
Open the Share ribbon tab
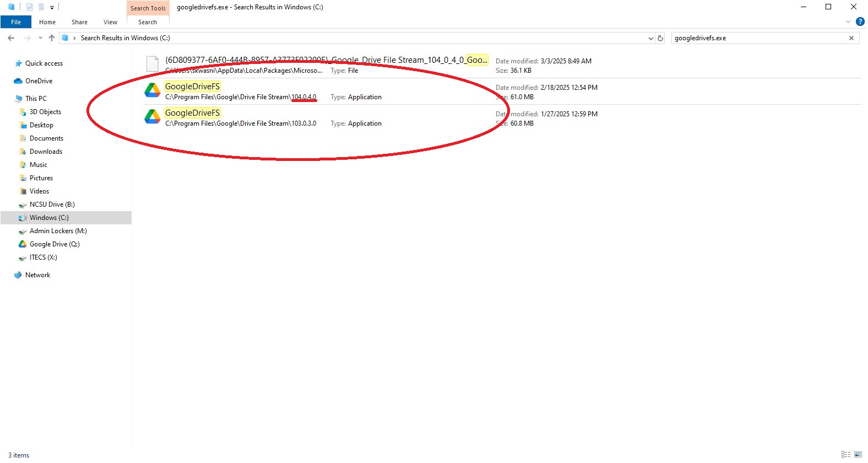tap(79, 22)
